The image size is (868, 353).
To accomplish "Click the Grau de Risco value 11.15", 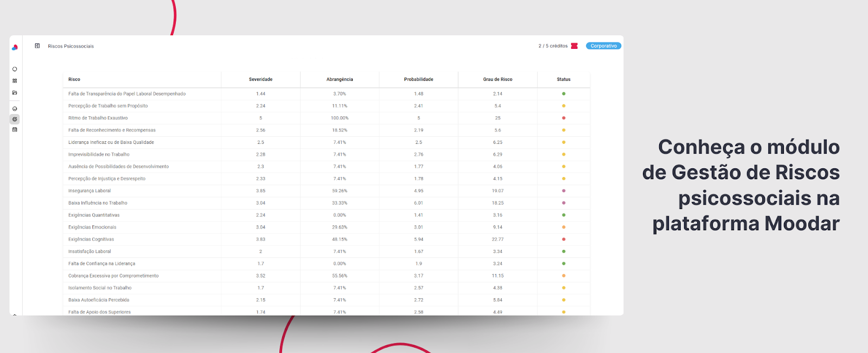I will tap(497, 276).
